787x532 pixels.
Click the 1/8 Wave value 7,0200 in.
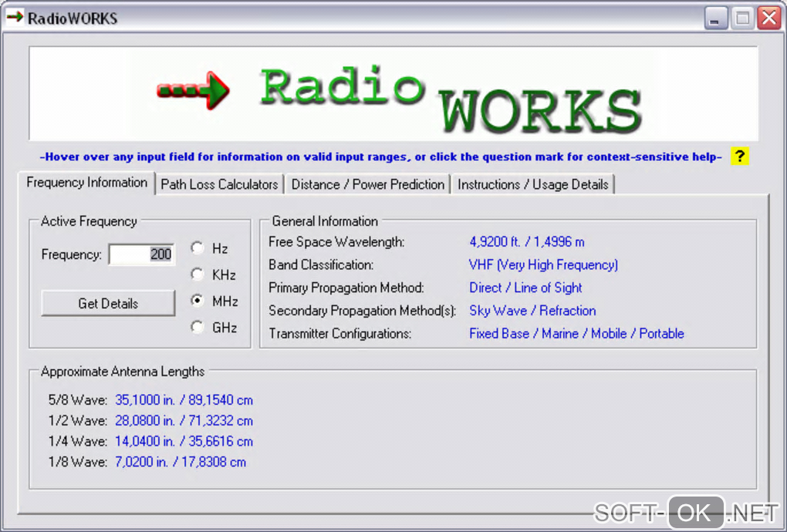coord(181,462)
